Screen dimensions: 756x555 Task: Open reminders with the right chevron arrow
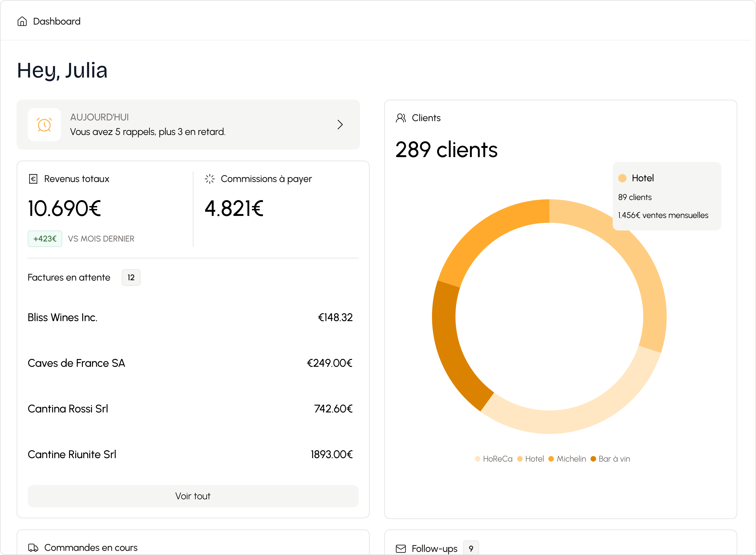point(340,125)
